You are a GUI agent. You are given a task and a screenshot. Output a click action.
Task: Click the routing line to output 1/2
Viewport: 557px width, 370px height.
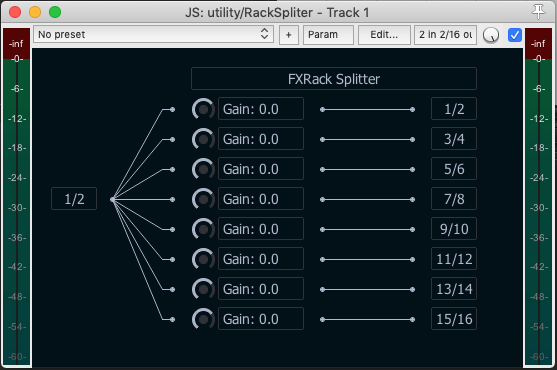(x=367, y=109)
